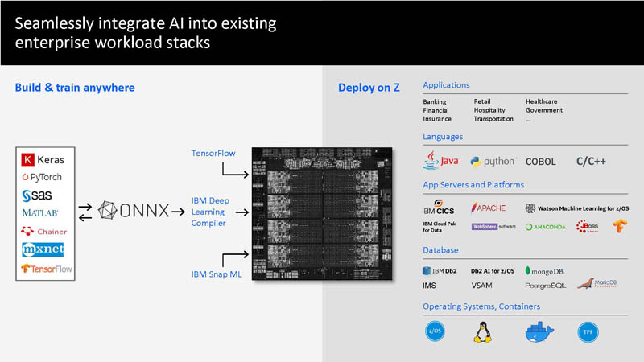The width and height of the screenshot is (644, 362).
Task: Click Operating Systems, Containers heading
Action: coord(481,306)
